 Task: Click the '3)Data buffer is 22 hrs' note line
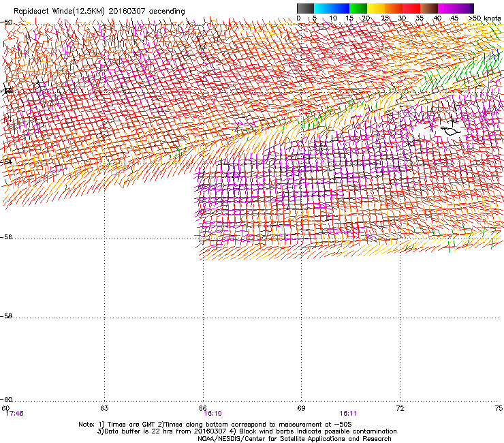click(247, 431)
